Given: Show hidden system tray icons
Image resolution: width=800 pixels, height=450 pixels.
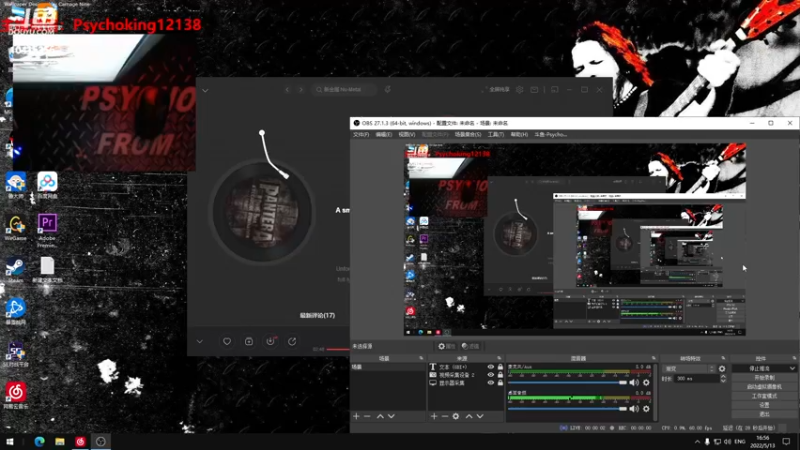Looking at the screenshot, I should [697, 441].
